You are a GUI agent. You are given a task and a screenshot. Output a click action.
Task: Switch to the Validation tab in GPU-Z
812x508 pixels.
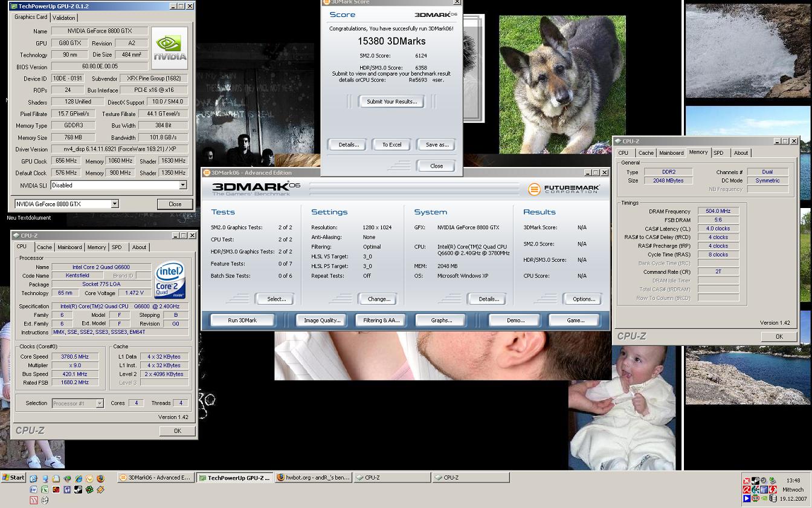pyautogui.click(x=64, y=18)
